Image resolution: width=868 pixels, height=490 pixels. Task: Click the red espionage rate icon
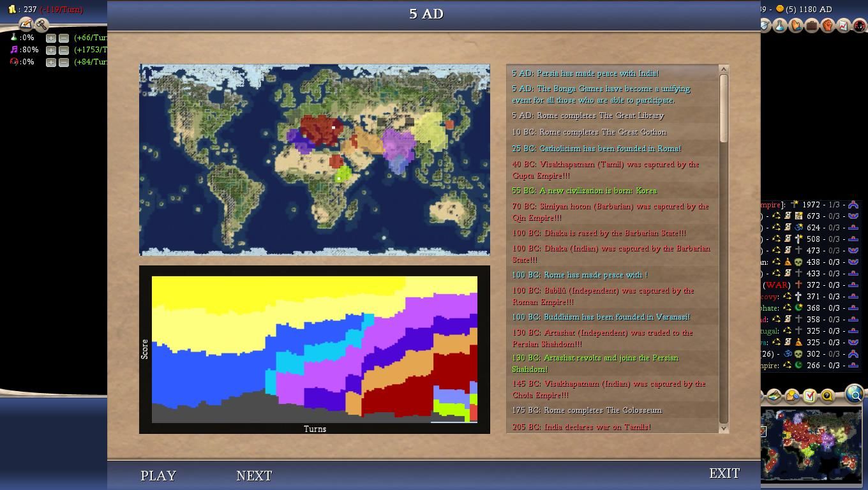13,62
